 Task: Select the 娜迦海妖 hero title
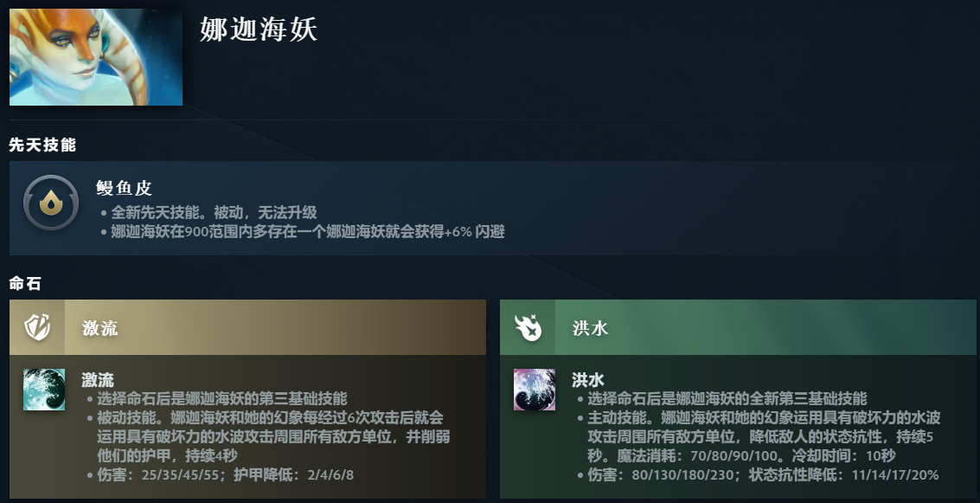tap(259, 29)
